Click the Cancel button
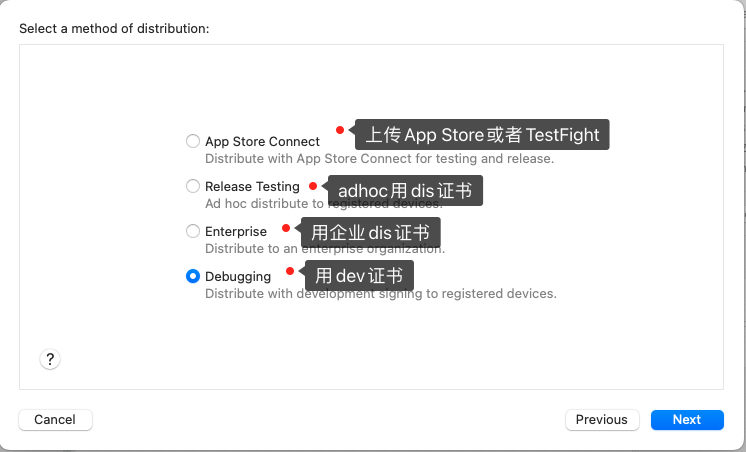 55,420
